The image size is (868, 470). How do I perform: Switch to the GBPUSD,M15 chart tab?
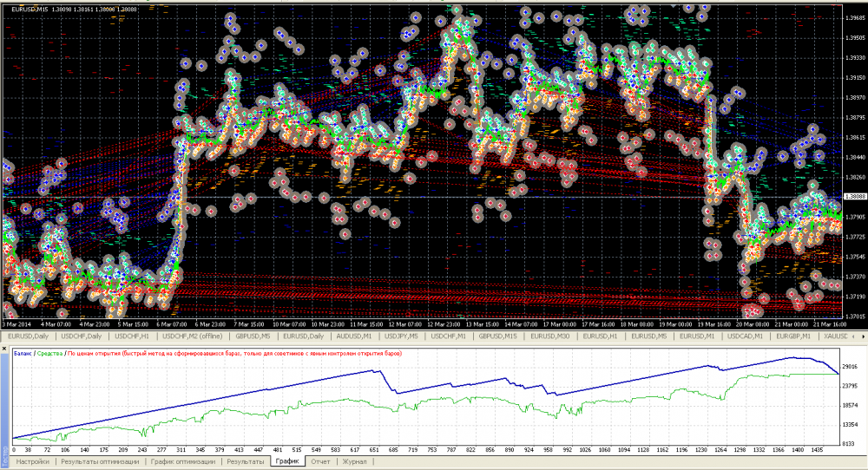pos(497,336)
